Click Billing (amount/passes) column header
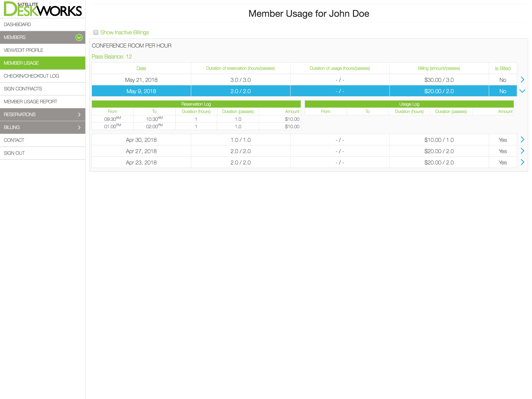This screenshot has height=399, width=532. tap(439, 68)
